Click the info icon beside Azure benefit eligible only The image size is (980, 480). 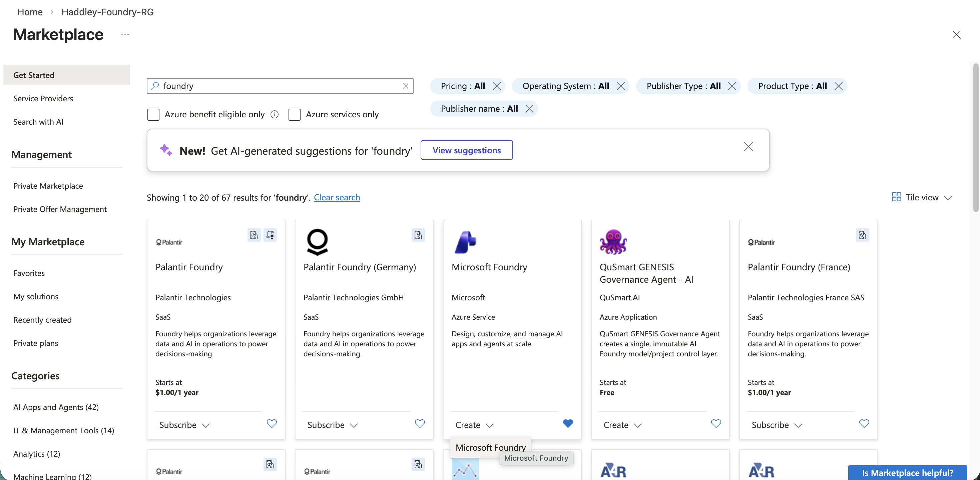(275, 114)
